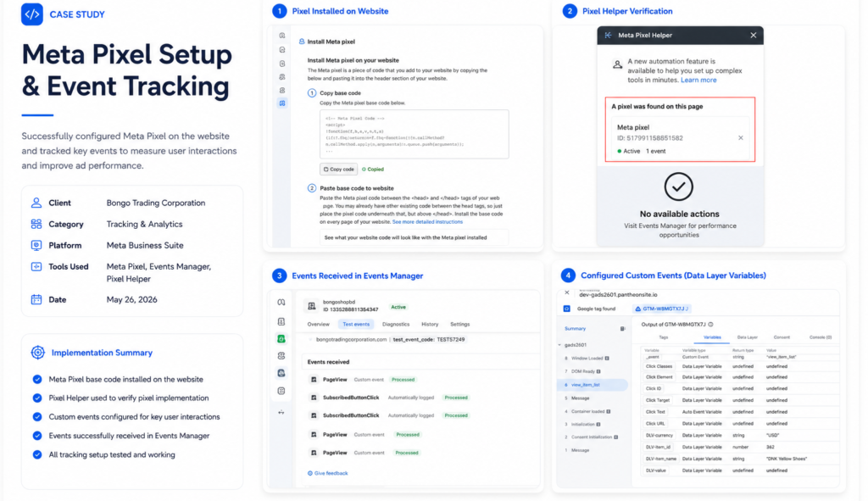Click inside the Meta Pixel base code box
The image size is (868, 501).
point(414,134)
